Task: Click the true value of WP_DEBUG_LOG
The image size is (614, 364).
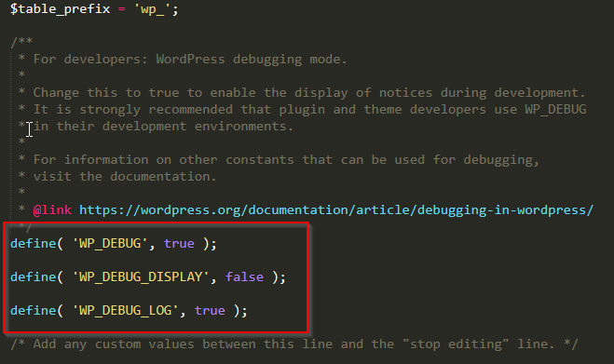Action: coord(210,311)
